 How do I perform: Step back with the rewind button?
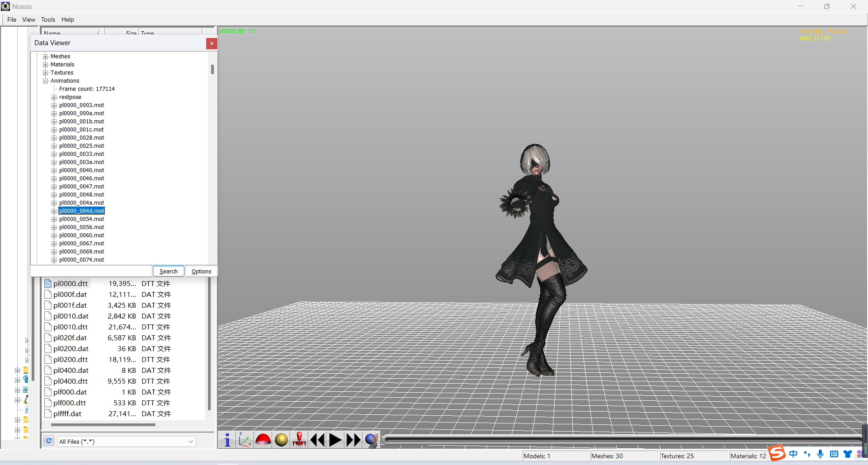click(317, 440)
